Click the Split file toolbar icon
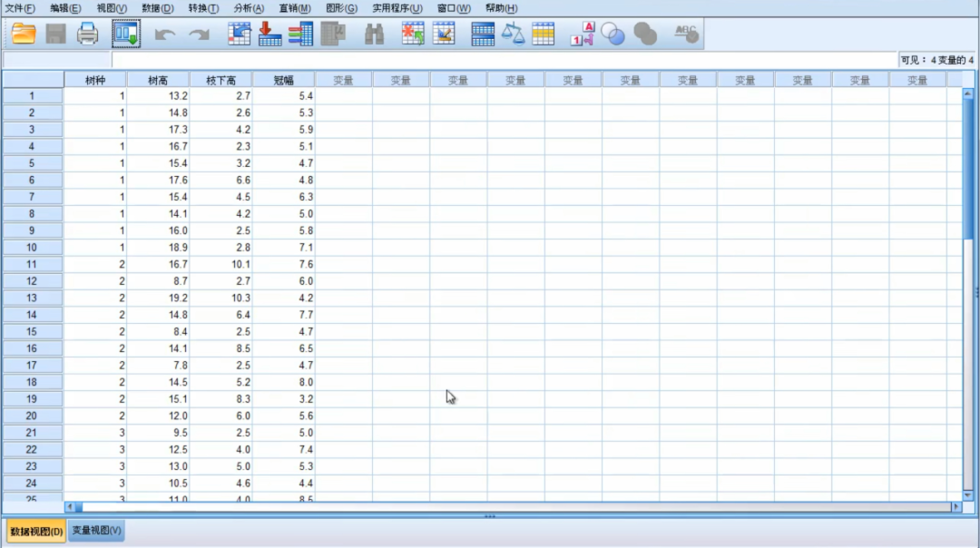The width and height of the screenshot is (980, 548). coord(483,34)
